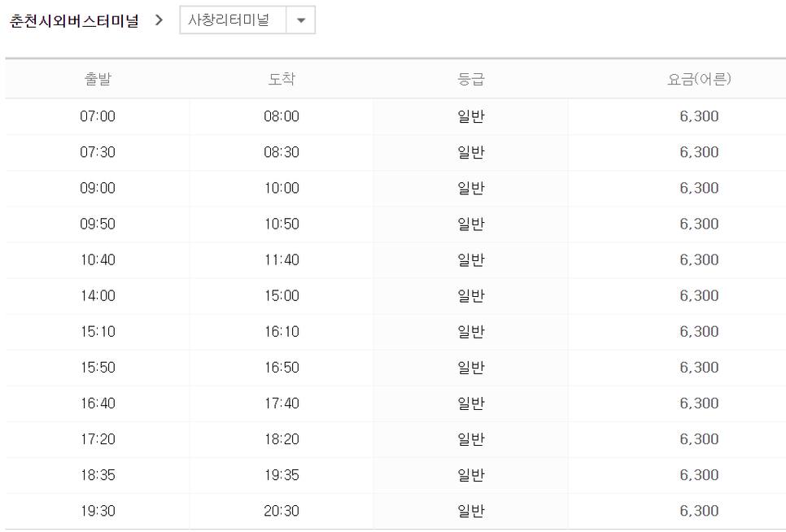
Task: Click the 16:50 arrival cell
Action: [x=282, y=367]
